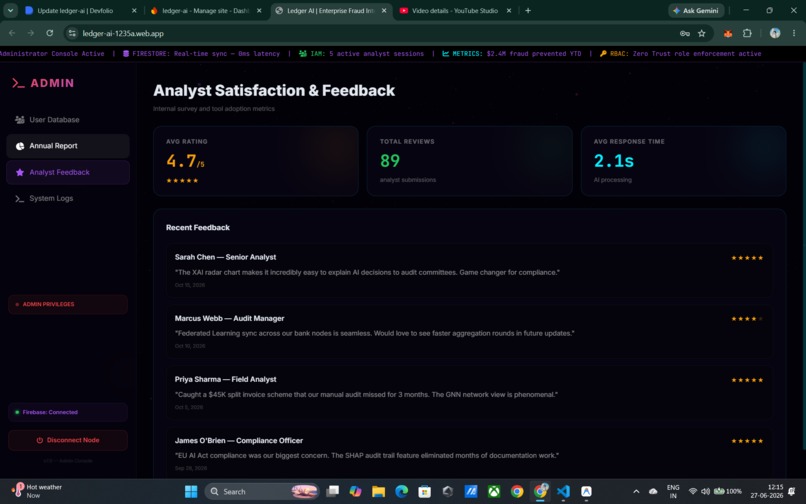
Task: Click the ENG IN language indicator
Action: (673, 491)
